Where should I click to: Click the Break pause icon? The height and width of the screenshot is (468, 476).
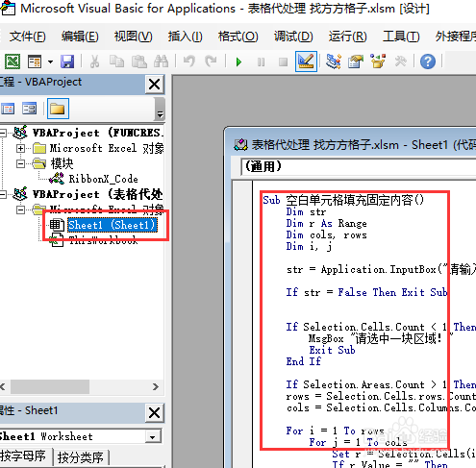tap(262, 62)
